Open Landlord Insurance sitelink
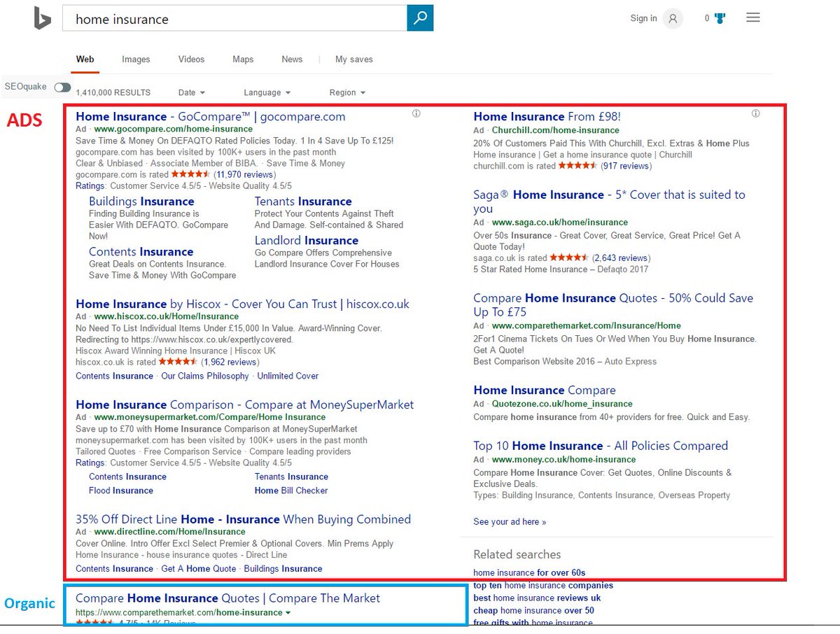840x634 pixels. pyautogui.click(x=307, y=241)
